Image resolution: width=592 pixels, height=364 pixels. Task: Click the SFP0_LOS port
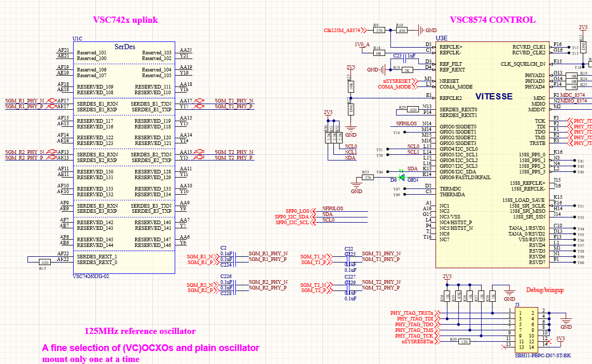pos(300,211)
